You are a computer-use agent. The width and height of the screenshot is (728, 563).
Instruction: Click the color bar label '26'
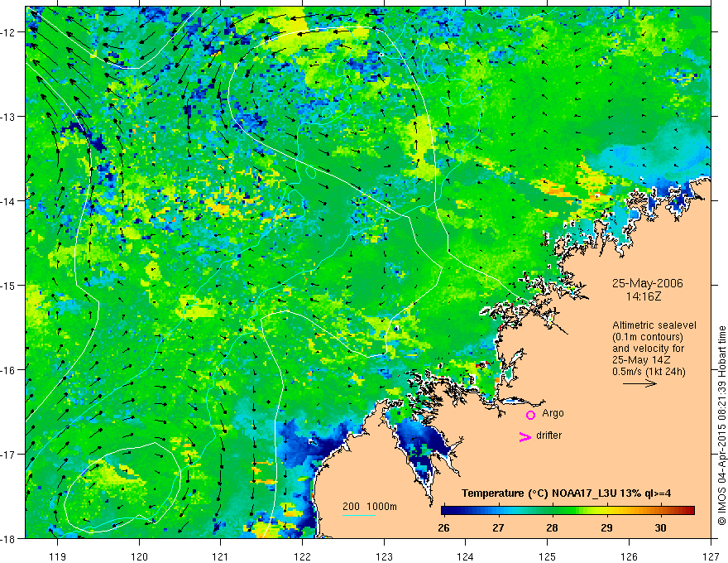444,528
